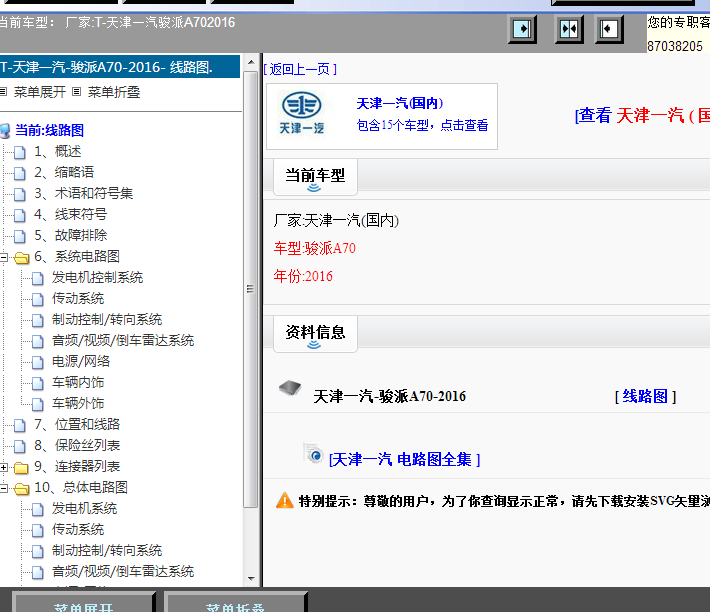The width and height of the screenshot is (710, 612).
Task: Click the folder icon of 10、总体电路图
Action: click(21, 488)
